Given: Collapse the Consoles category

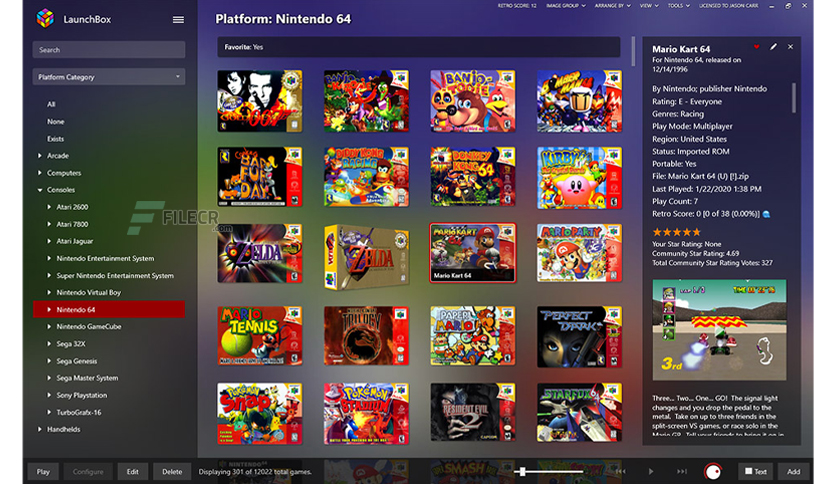Looking at the screenshot, I should tap(40, 190).
